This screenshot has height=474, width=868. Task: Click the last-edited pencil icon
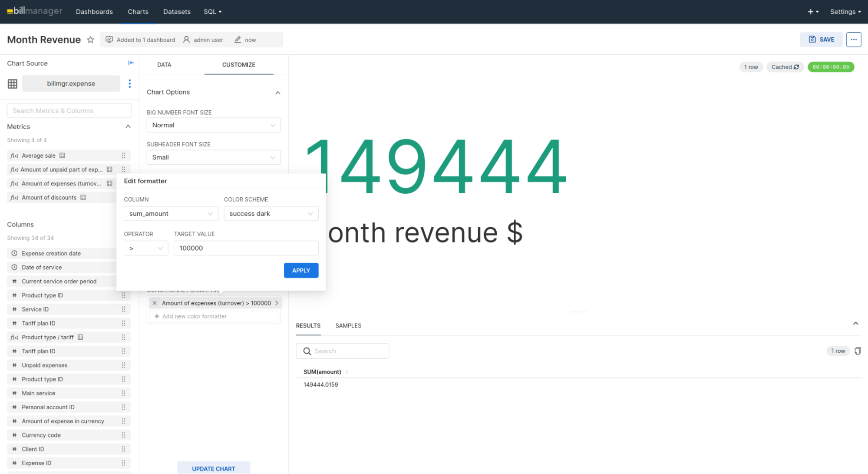(238, 40)
